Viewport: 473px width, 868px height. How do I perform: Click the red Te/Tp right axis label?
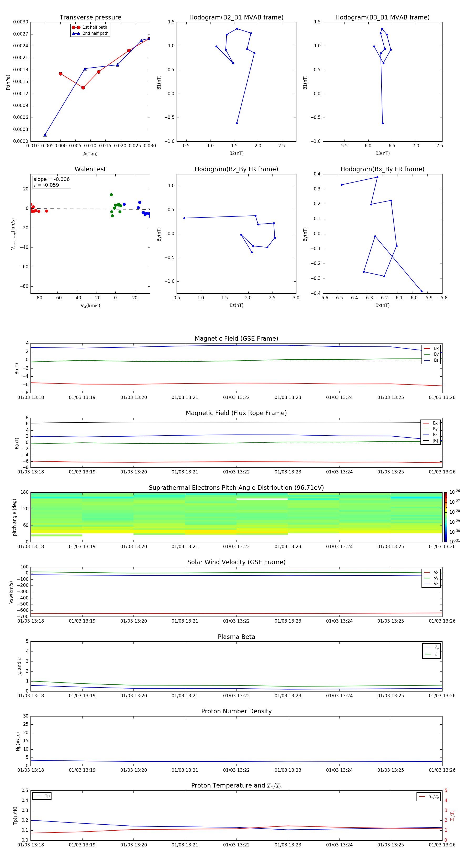pos(453,815)
